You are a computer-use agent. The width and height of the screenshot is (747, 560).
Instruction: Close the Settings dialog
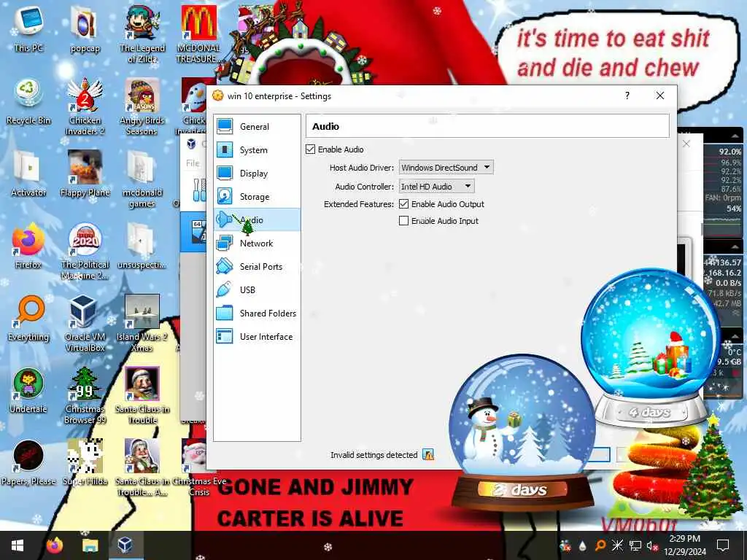(x=659, y=96)
